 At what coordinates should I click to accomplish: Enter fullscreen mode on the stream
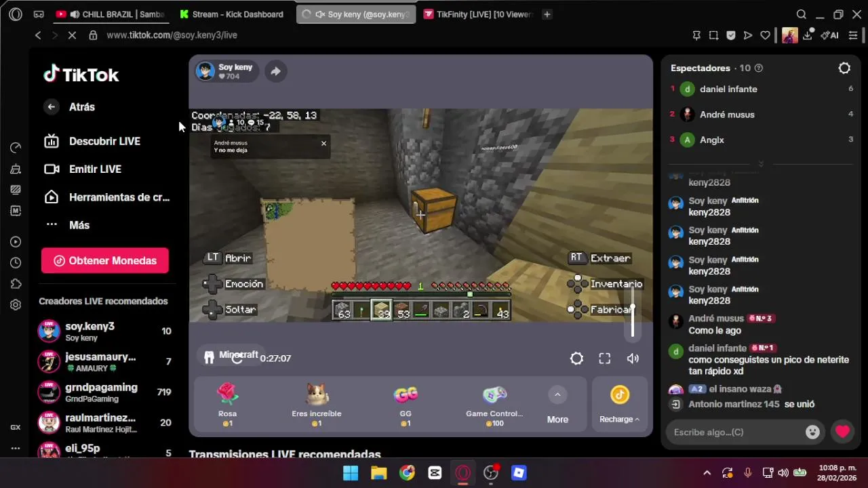604,359
